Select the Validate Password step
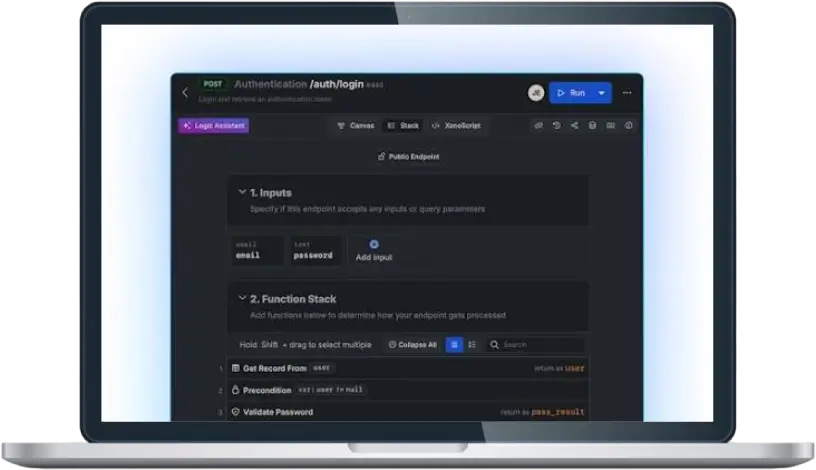 tap(409, 412)
